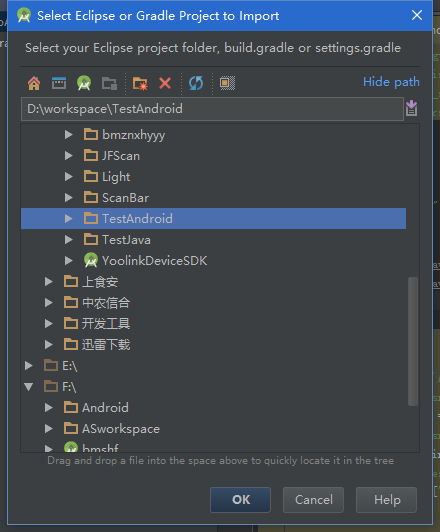Collapse the F:\ drive arrow

[x=29, y=387]
